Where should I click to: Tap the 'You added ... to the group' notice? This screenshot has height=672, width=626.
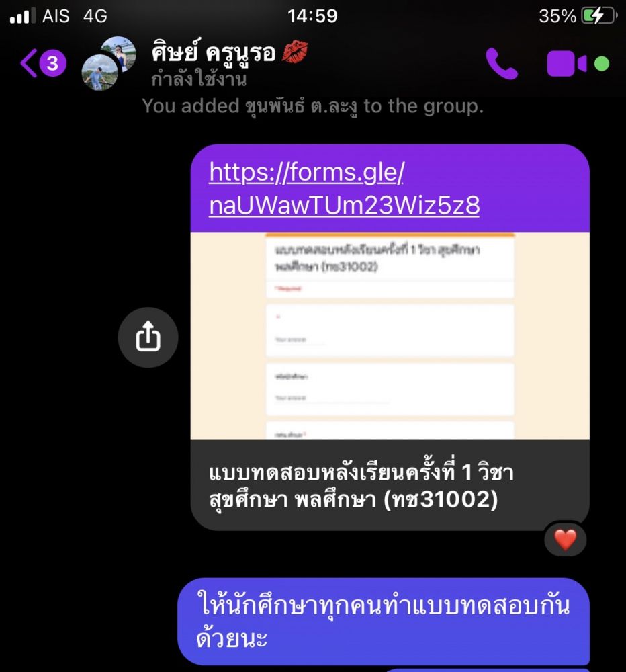[313, 106]
